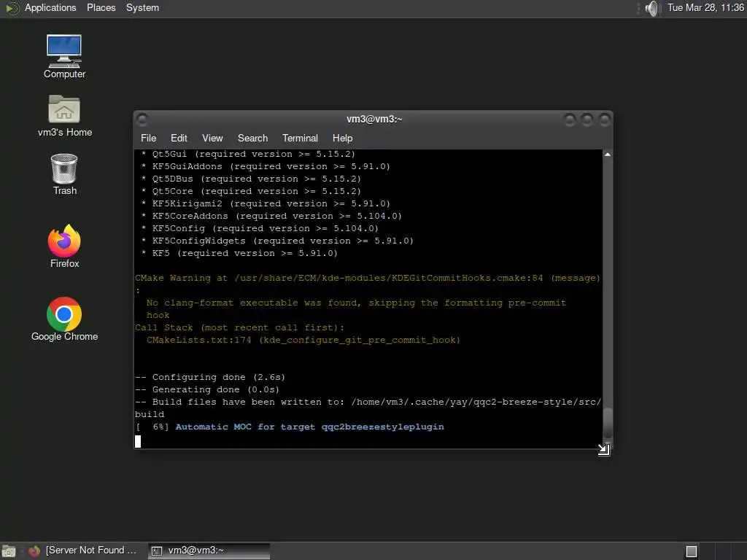Click the terminal vertical scrollbar thumb
The width and height of the screenshot is (747, 560).
[608, 423]
